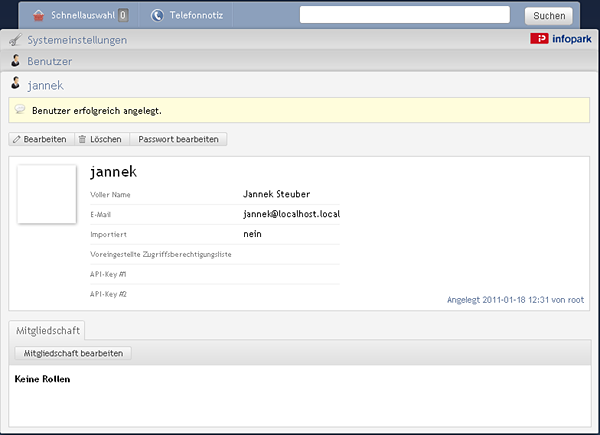Click the 'Keine Rollen' text
This screenshot has width=600, height=435.
point(42,379)
